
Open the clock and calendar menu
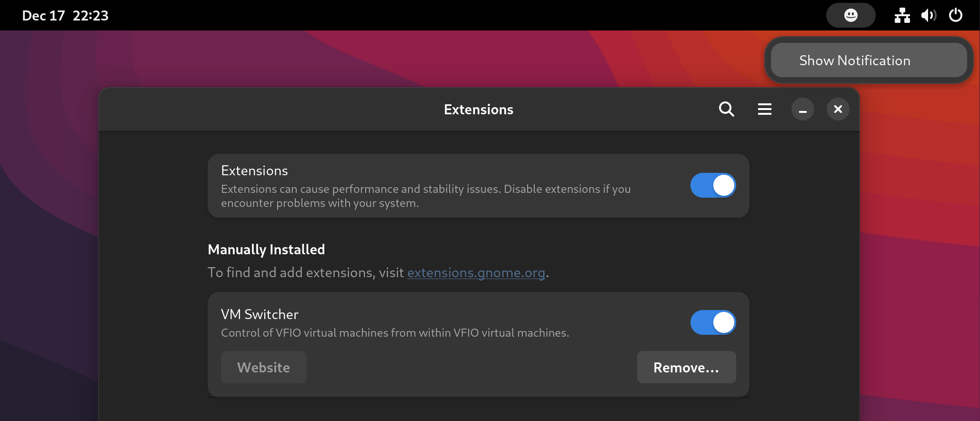pyautogui.click(x=65, y=16)
